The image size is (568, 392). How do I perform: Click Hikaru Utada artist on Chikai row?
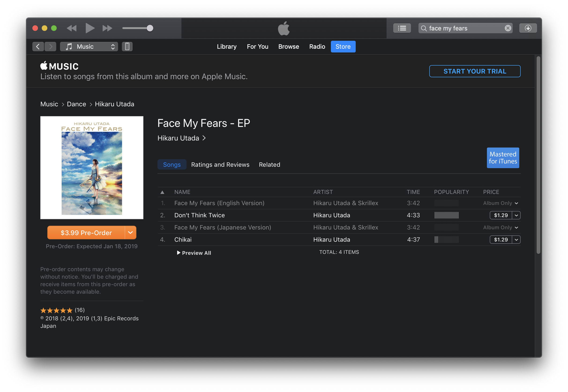pyautogui.click(x=332, y=240)
